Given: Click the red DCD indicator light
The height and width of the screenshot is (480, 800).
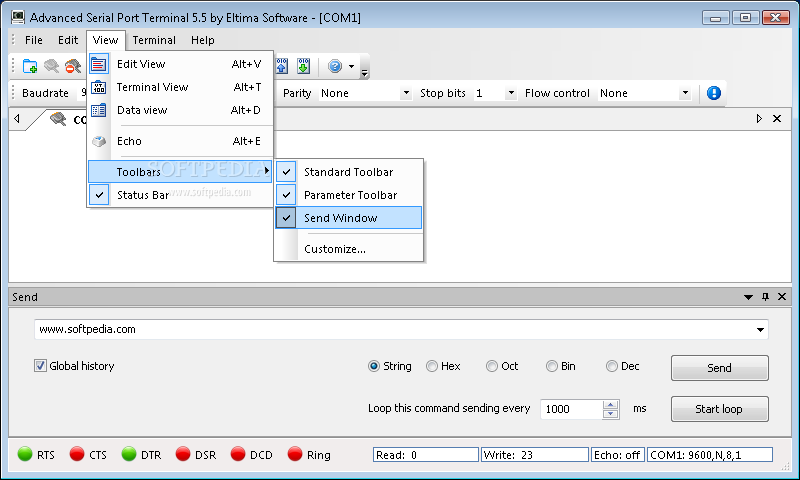Looking at the screenshot, I should click(238, 454).
